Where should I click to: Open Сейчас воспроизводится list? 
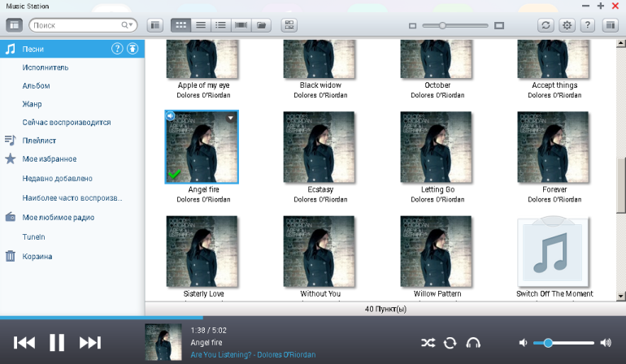coord(67,122)
